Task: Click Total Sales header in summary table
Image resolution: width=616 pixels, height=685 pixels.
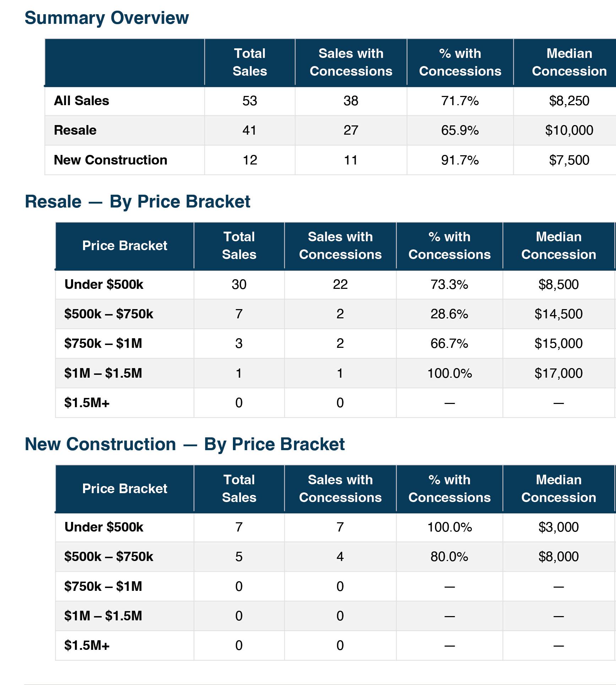Action: [x=250, y=62]
